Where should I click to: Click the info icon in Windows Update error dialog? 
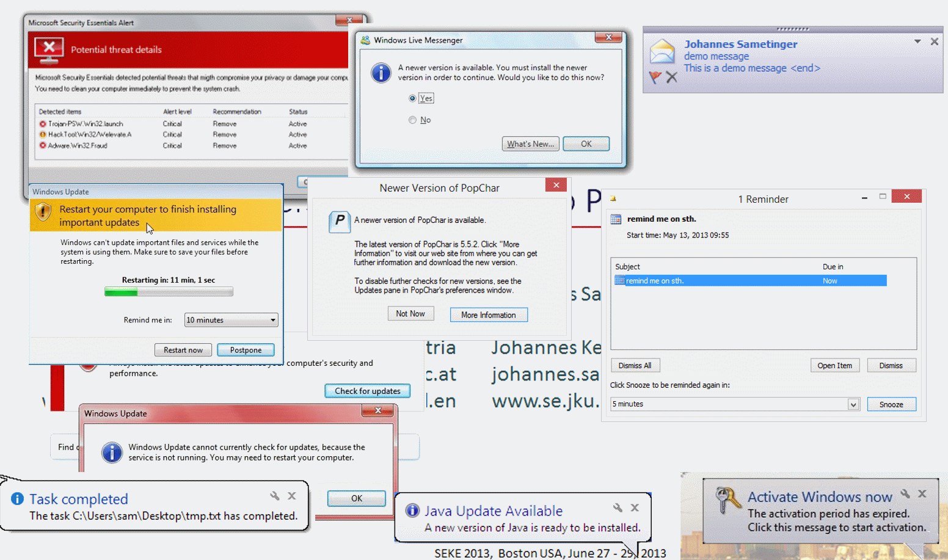[112, 453]
